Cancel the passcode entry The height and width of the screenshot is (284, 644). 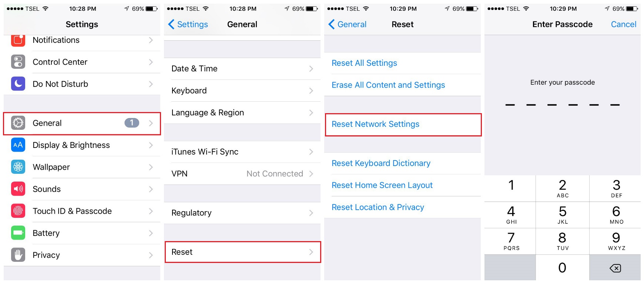coord(624,24)
